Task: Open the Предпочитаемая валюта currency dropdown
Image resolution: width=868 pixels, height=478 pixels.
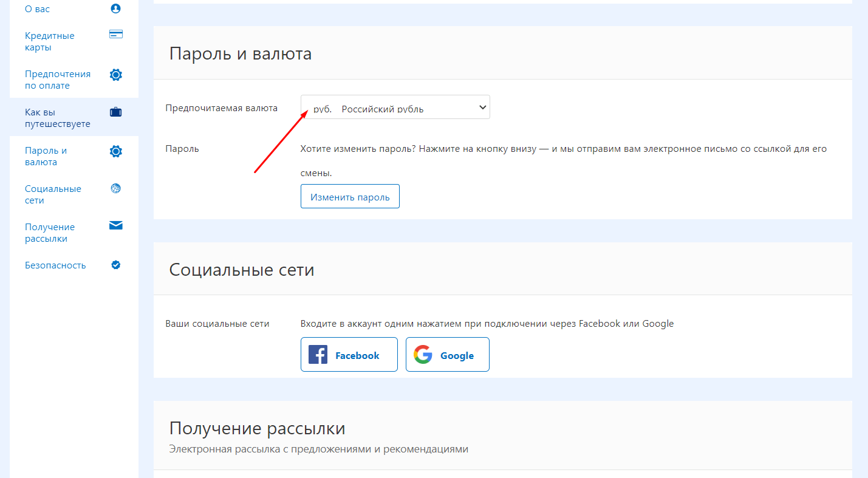Action: coord(395,108)
